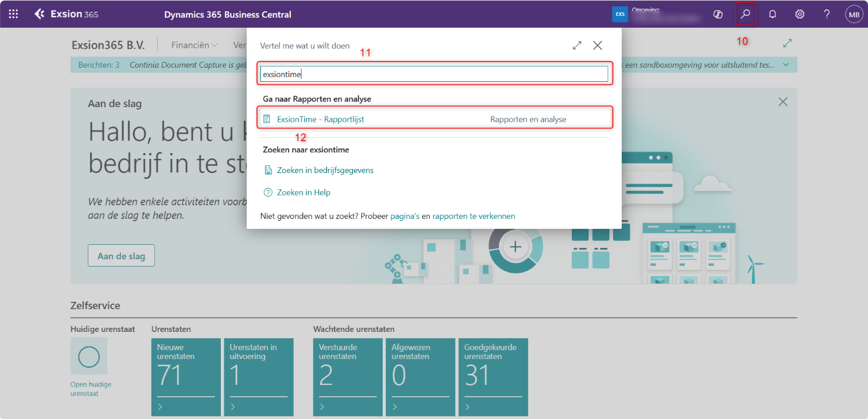Open the Copilot icon in header

(718, 14)
